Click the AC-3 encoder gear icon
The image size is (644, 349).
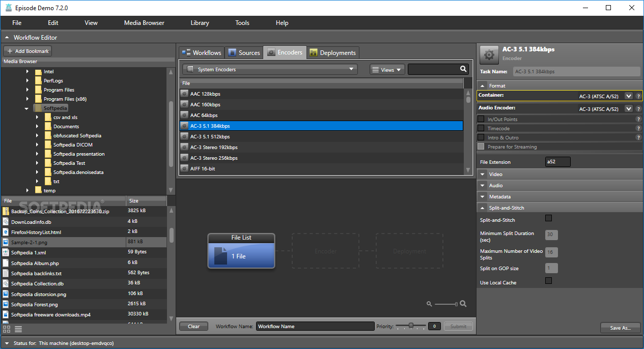pos(489,54)
